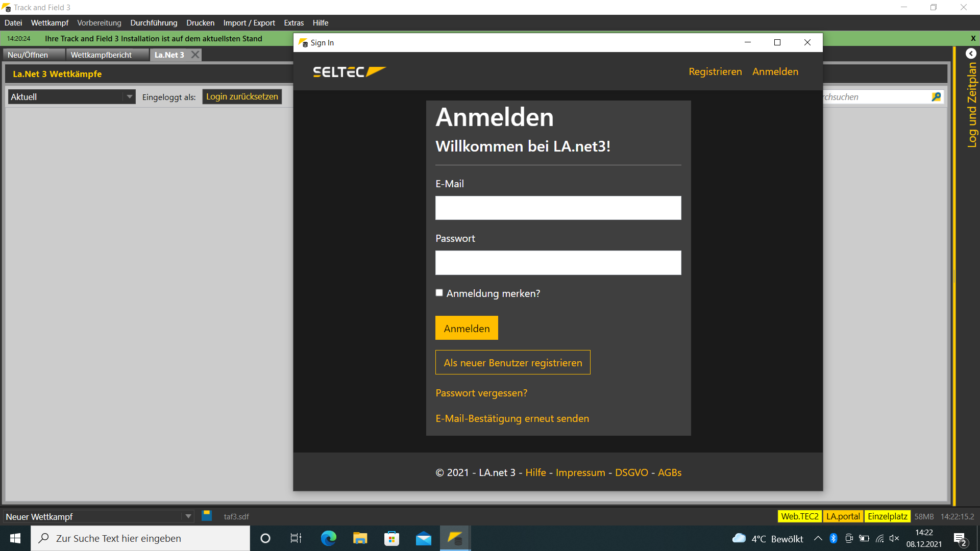Open the Extras menu
The height and width of the screenshot is (551, 980).
click(293, 23)
